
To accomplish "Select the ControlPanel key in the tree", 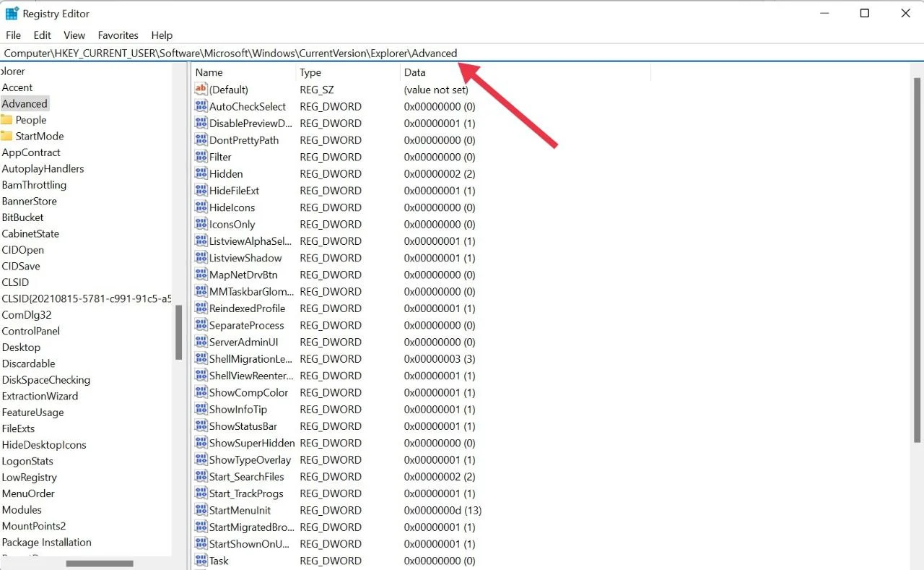I will point(31,331).
